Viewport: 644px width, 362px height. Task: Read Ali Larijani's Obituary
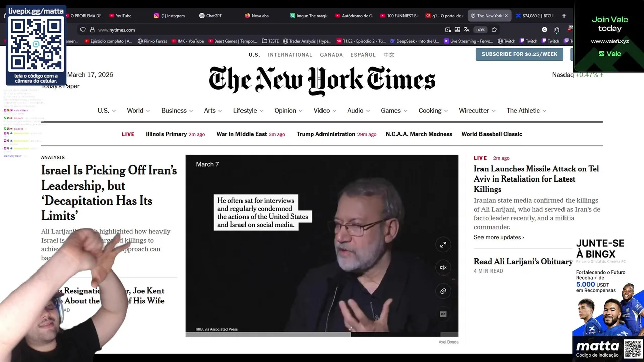coord(523,262)
